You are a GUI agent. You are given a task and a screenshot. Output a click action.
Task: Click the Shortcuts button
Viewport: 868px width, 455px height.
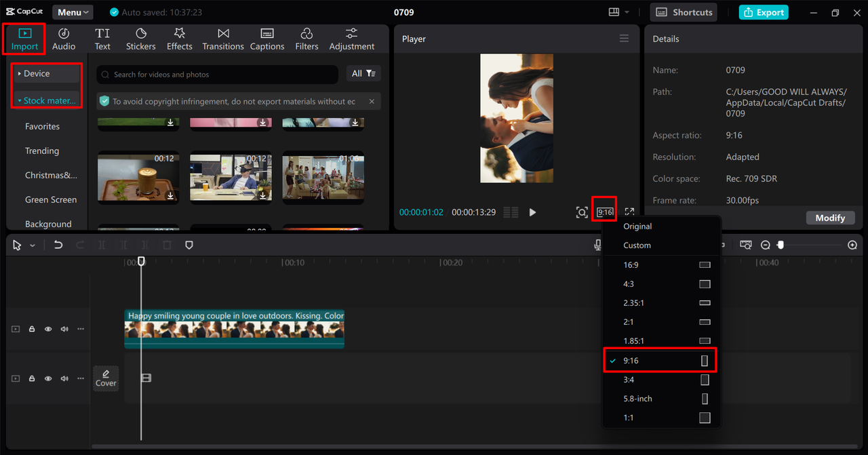[x=684, y=12]
